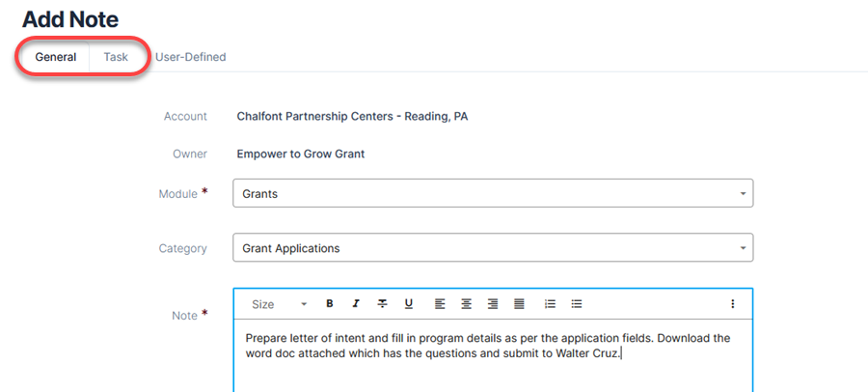This screenshot has width=868, height=392.
Task: Expand the Category dropdown showing Grant Applications
Action: click(x=493, y=248)
